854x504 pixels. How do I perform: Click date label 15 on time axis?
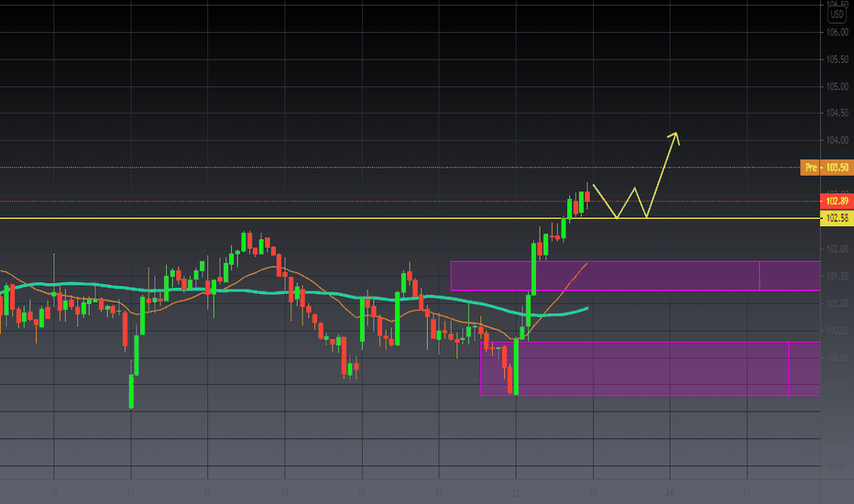point(131,493)
